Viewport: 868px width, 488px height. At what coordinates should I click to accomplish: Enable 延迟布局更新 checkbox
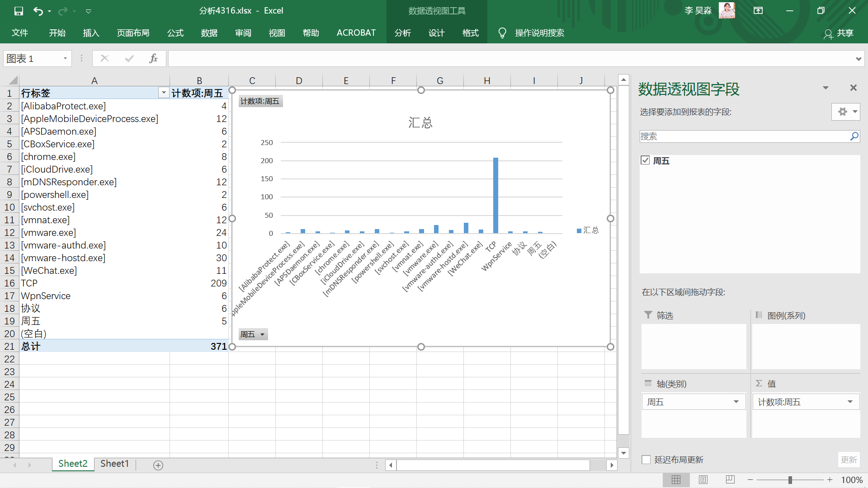646,460
